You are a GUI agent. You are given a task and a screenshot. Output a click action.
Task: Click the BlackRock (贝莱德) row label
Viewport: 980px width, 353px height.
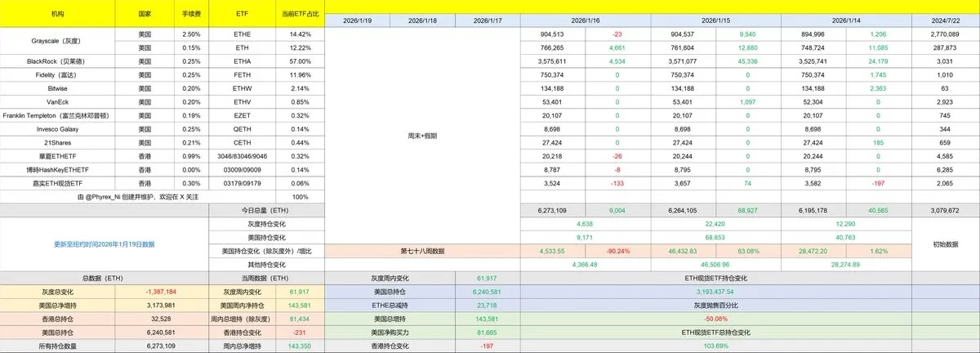[x=56, y=61]
